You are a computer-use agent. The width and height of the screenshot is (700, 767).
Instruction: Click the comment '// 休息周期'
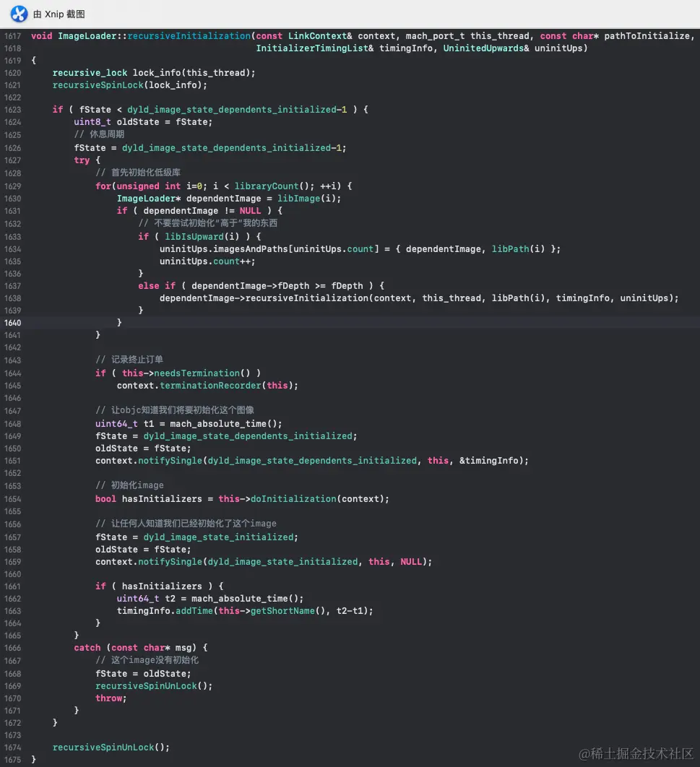(99, 134)
